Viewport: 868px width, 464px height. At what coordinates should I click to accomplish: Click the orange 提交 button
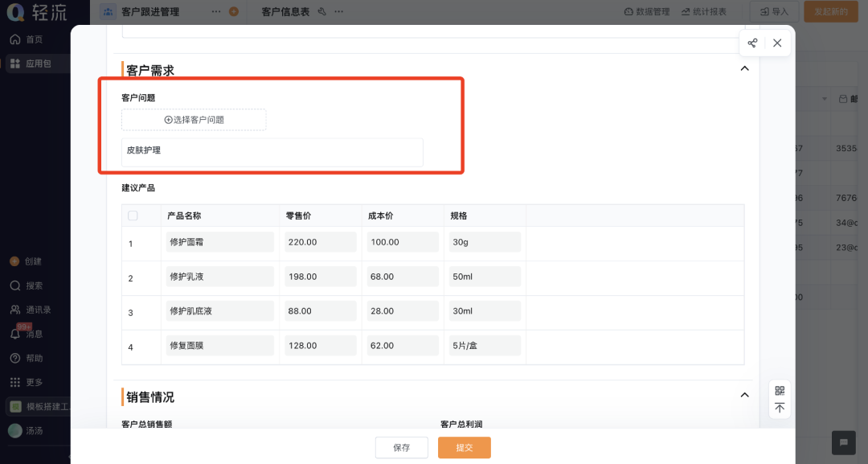click(x=464, y=448)
